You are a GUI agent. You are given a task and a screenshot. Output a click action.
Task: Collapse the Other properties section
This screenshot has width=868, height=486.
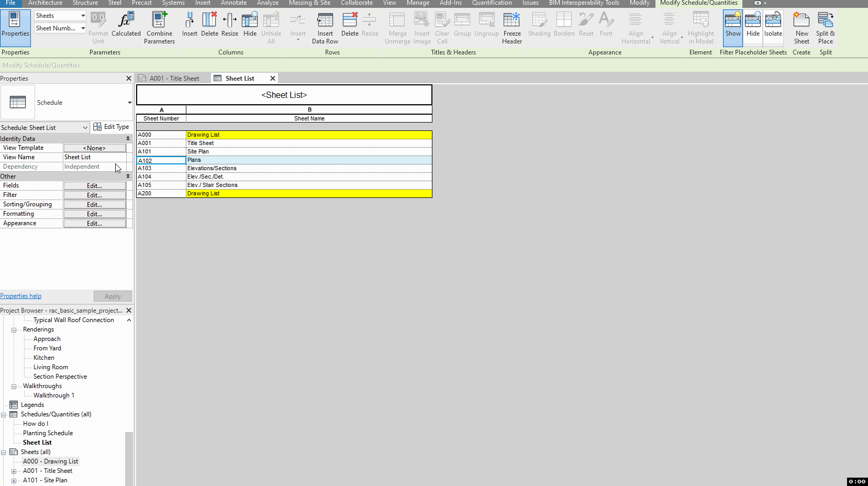click(128, 176)
